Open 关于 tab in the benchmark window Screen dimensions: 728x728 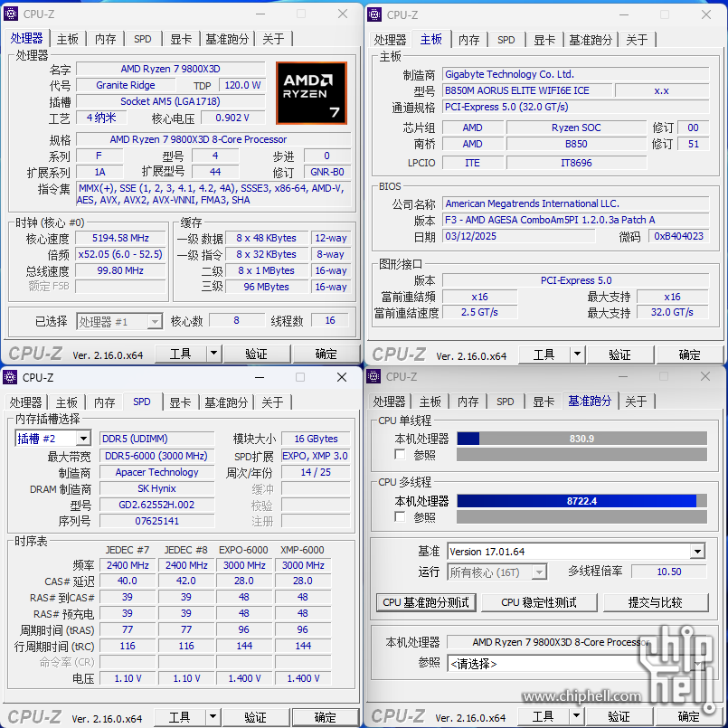click(636, 402)
